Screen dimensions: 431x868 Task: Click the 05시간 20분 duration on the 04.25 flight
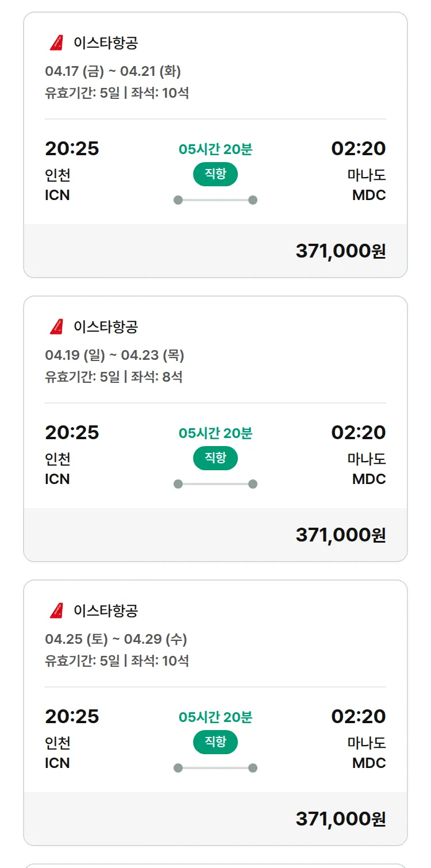coord(215,717)
